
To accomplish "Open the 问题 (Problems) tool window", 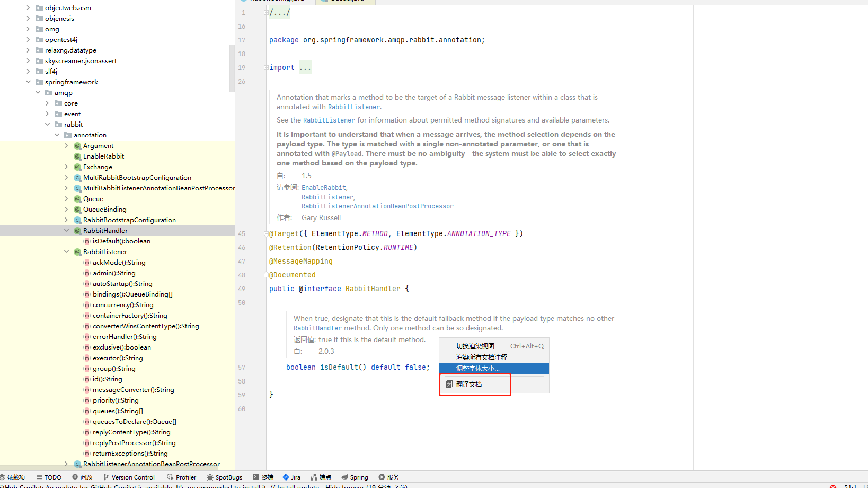I will coord(82,477).
